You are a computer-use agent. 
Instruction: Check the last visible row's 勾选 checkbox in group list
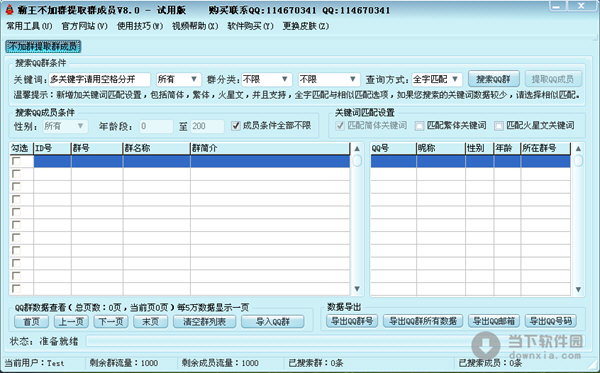click(16, 288)
